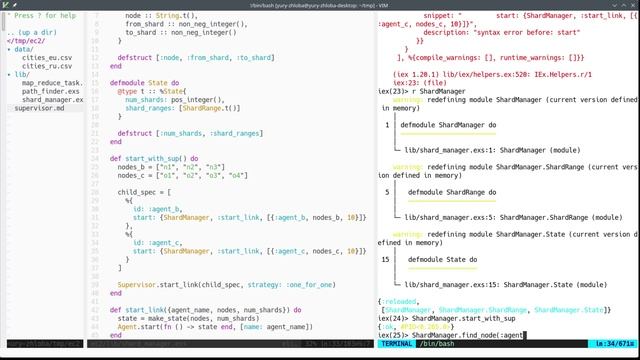Click the 'child_spec = [' line in editor
This screenshot has width=640, height=360.
[144, 192]
